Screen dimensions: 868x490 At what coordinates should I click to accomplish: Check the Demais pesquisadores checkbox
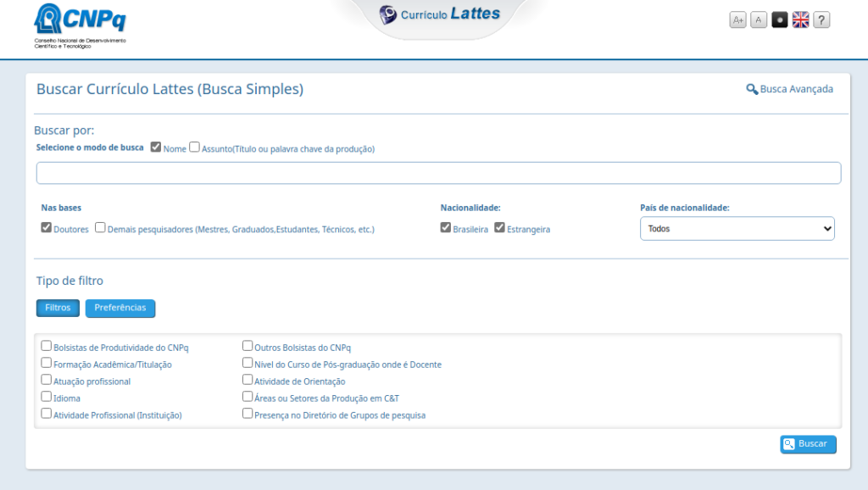point(101,228)
